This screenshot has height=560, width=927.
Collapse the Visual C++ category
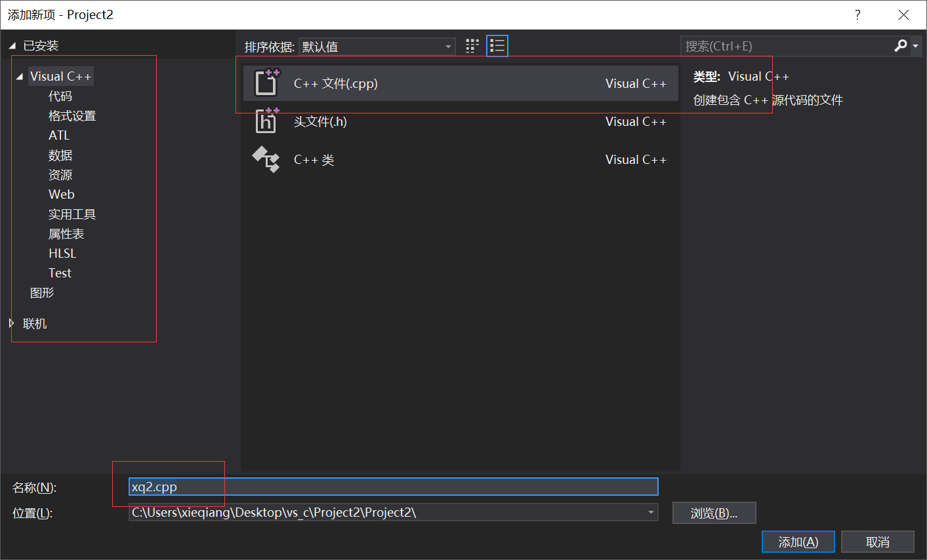coord(20,75)
